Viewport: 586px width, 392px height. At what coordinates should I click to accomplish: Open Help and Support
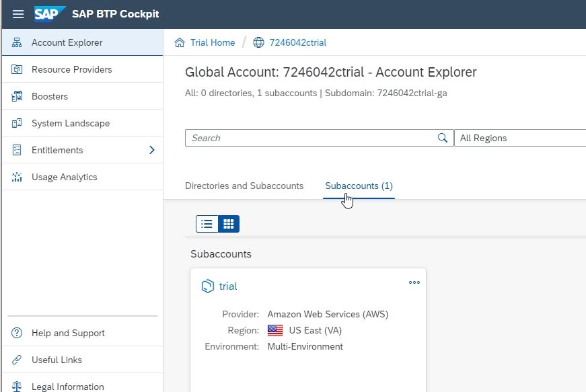[x=82, y=333]
